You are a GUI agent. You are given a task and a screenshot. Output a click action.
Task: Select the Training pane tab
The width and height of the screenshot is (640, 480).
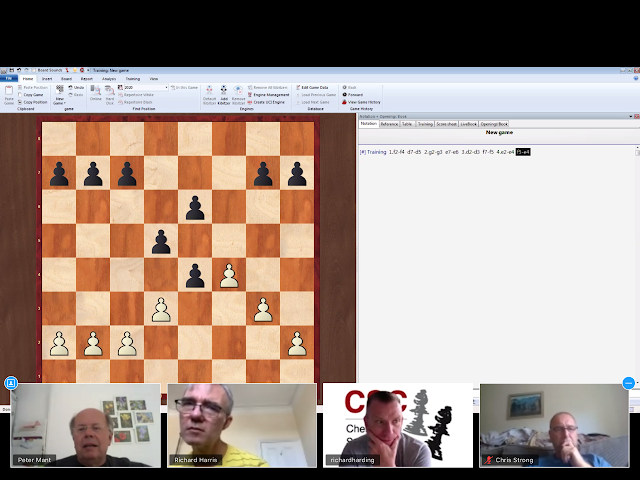point(425,124)
